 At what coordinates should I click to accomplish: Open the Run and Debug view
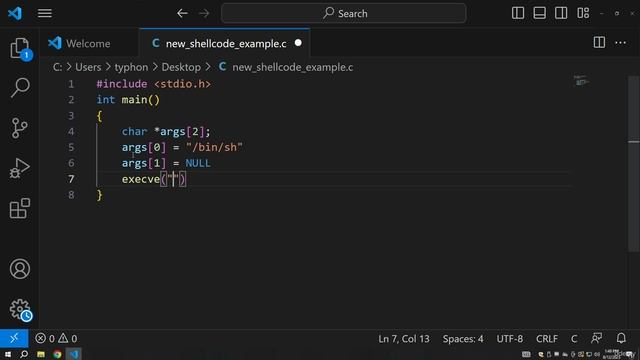click(20, 168)
